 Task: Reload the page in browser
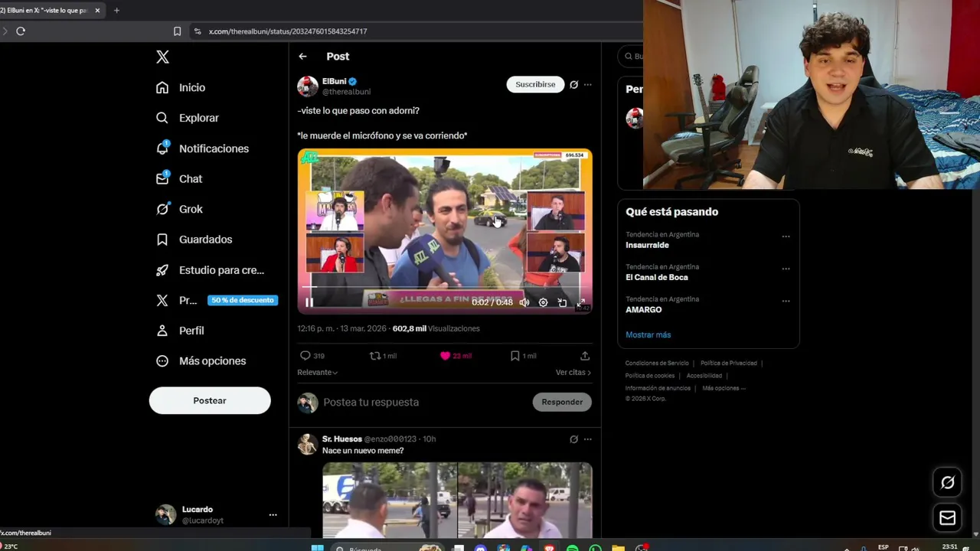point(21,31)
